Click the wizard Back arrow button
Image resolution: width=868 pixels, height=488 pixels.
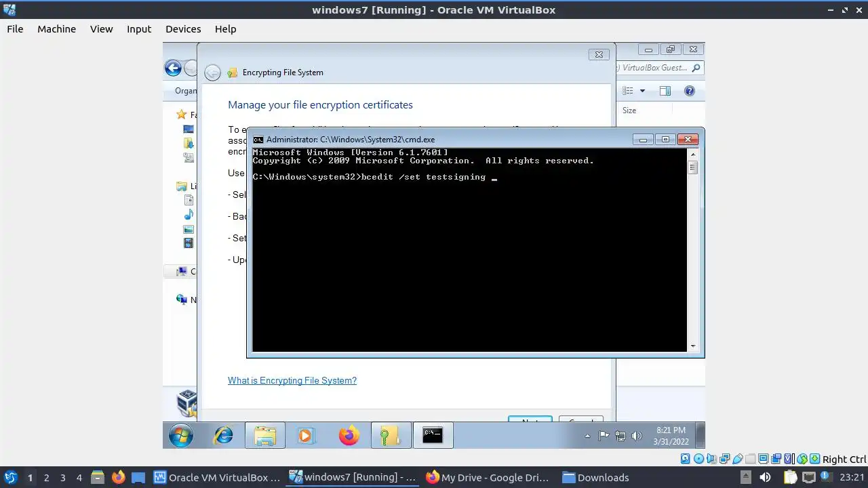coord(212,73)
